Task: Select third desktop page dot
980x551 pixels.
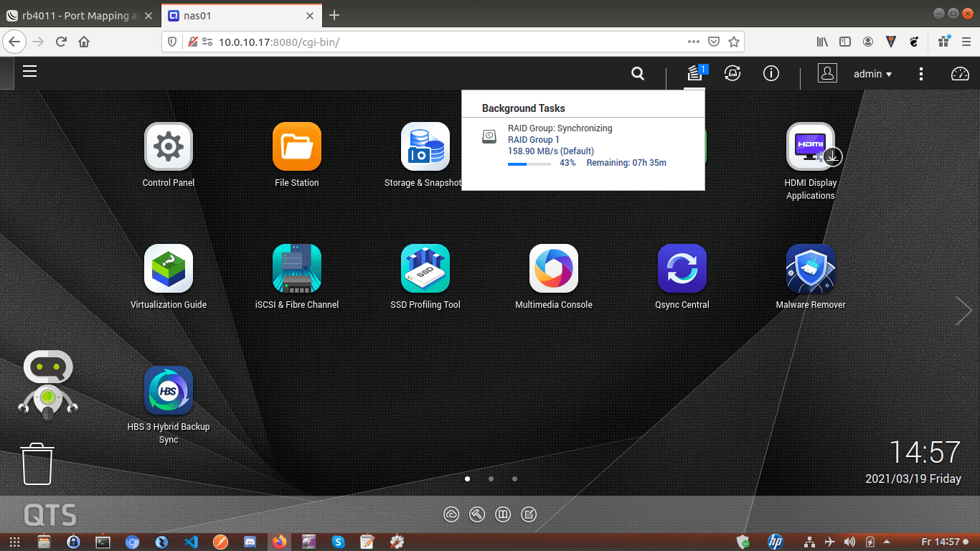Action: 514,479
